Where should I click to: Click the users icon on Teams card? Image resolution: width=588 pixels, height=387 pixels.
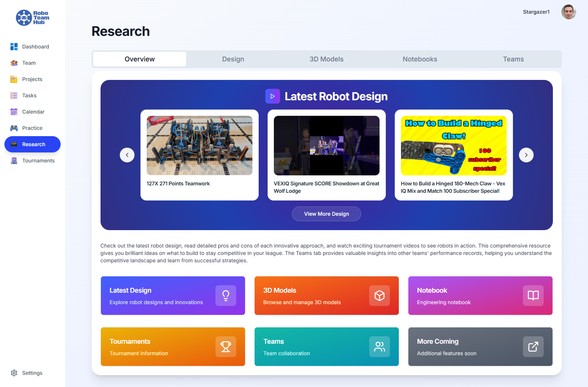pyautogui.click(x=380, y=347)
